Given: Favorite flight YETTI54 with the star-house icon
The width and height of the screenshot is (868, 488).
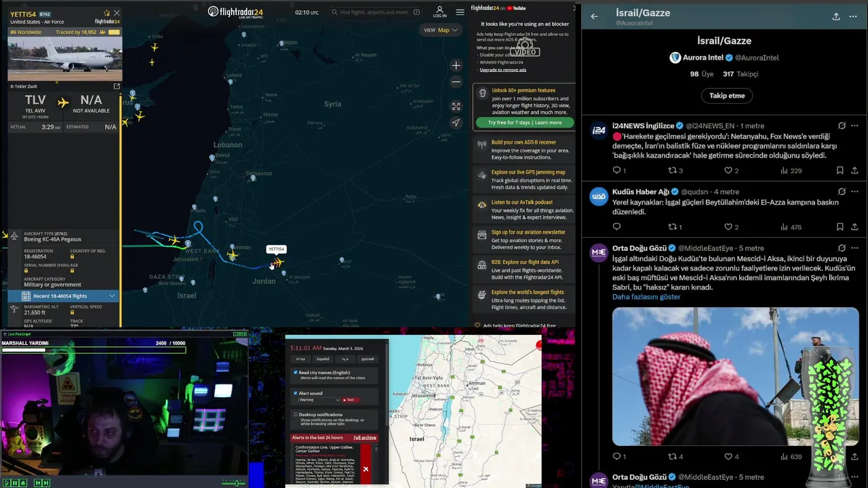Looking at the screenshot, I should [x=106, y=13].
